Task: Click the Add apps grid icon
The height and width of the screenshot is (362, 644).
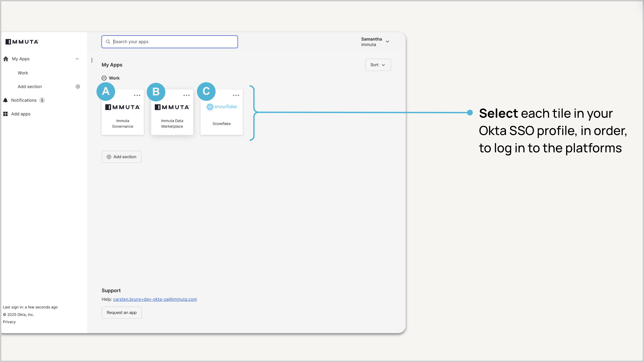Action: [6, 114]
